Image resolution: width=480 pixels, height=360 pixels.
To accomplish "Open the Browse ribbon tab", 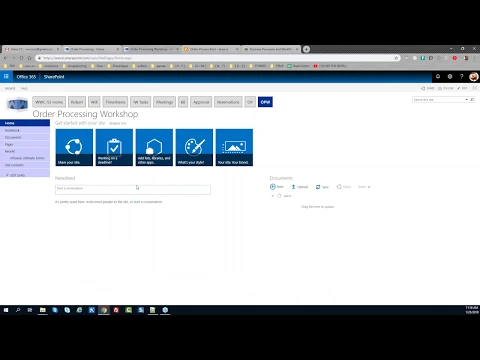I will pos(10,88).
